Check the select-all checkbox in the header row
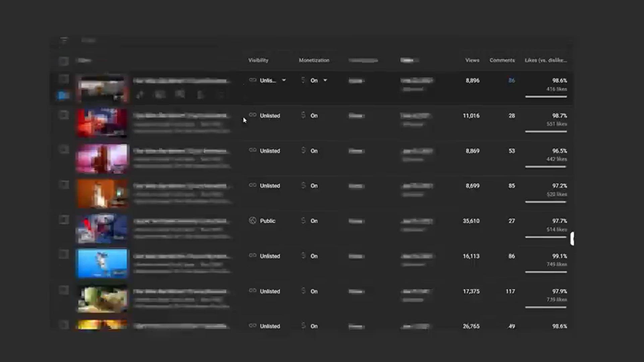This screenshot has height=362, width=644. [64, 61]
